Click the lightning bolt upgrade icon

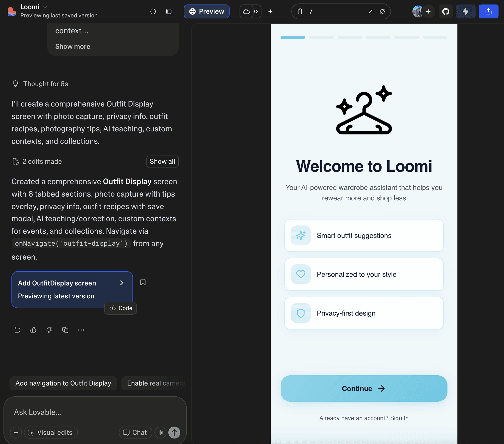click(x=465, y=11)
